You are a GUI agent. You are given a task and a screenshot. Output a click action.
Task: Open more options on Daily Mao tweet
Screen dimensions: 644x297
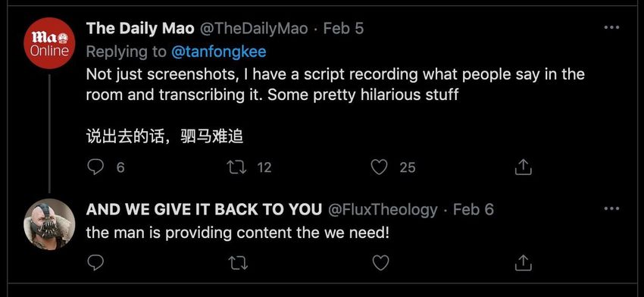pos(611,28)
